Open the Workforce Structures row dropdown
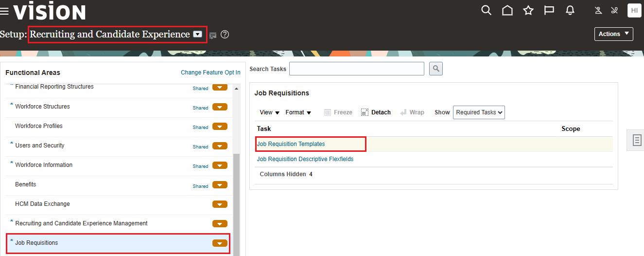Image resolution: width=644 pixels, height=256 pixels. click(x=220, y=107)
